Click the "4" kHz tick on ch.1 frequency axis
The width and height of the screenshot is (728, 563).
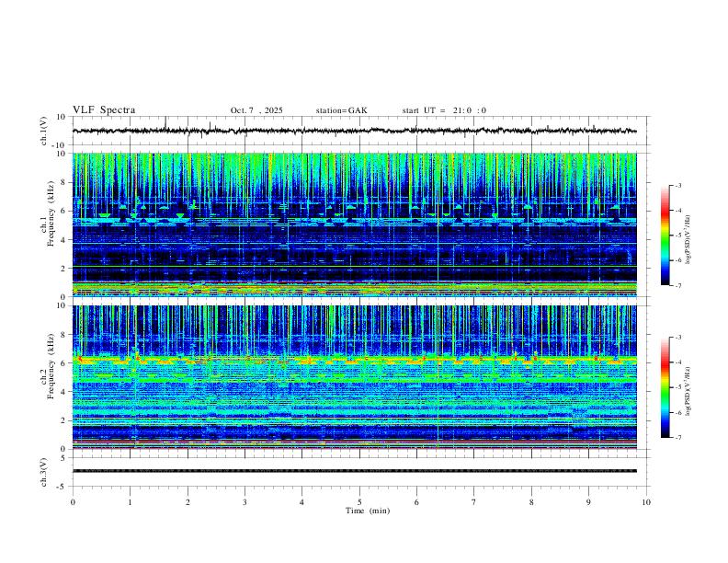point(63,240)
